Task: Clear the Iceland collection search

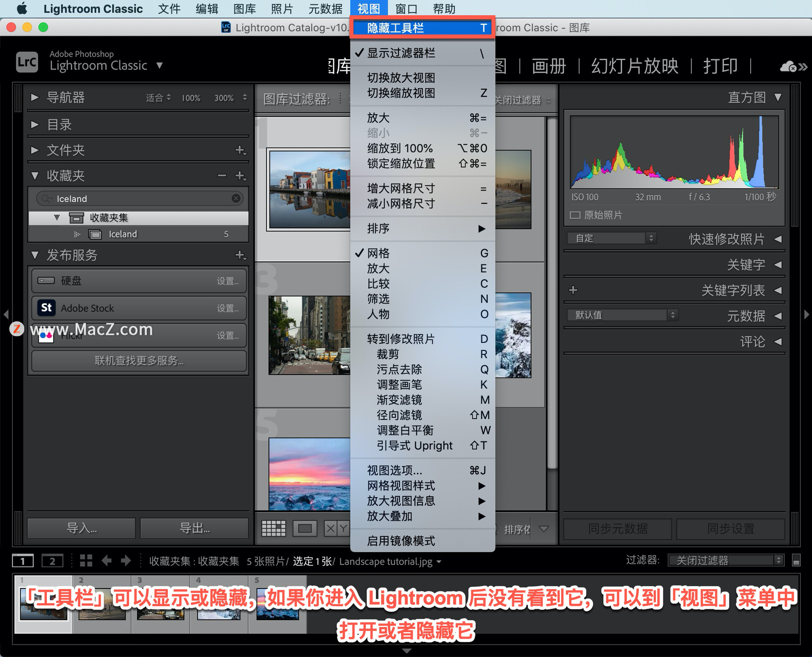Action: (236, 198)
